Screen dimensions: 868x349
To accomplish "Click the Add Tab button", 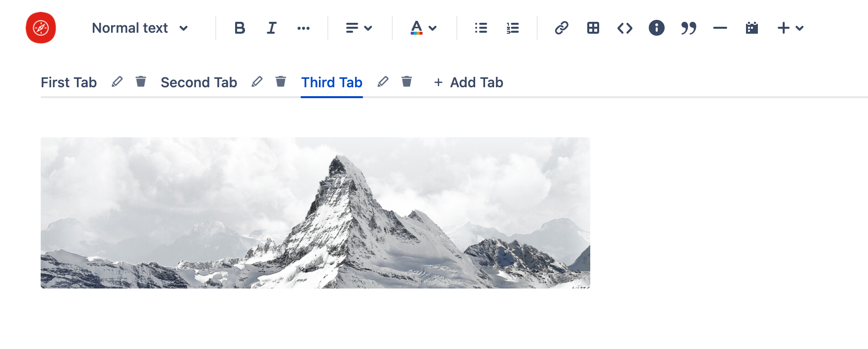I will point(468,82).
